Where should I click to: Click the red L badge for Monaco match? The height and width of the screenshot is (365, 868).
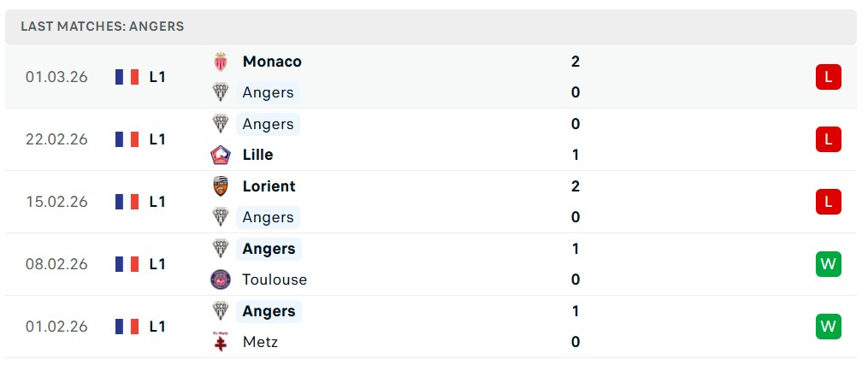click(x=828, y=77)
